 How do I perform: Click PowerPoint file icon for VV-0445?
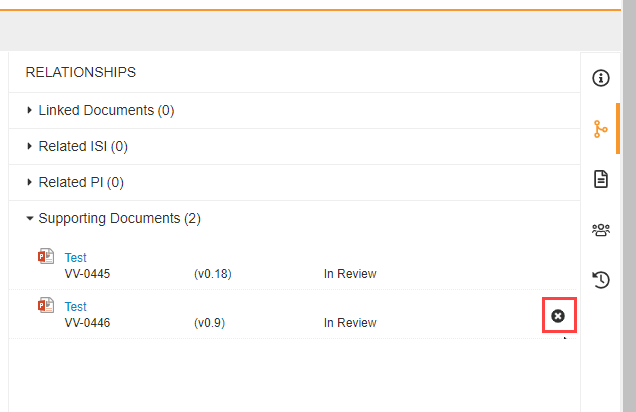pos(45,257)
